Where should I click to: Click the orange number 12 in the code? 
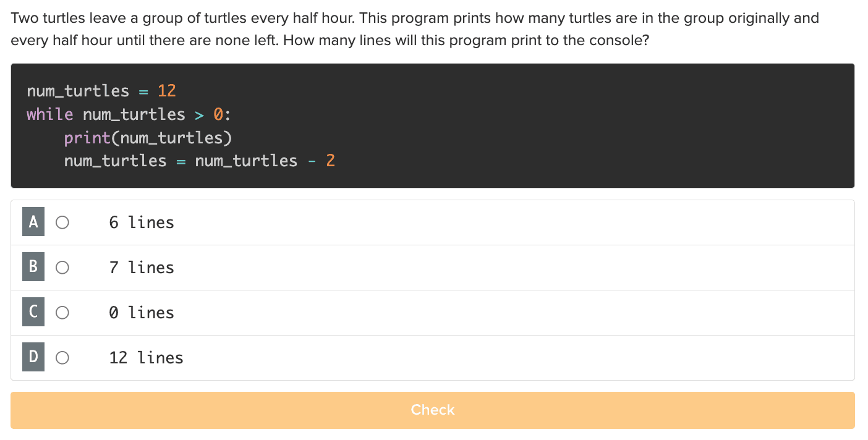[167, 91]
